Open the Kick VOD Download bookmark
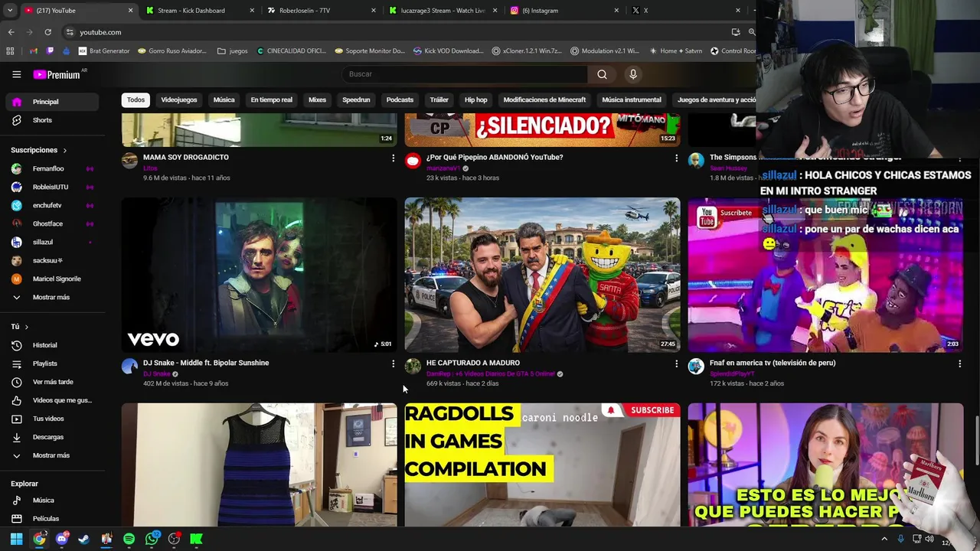The width and height of the screenshot is (980, 551). [x=449, y=51]
